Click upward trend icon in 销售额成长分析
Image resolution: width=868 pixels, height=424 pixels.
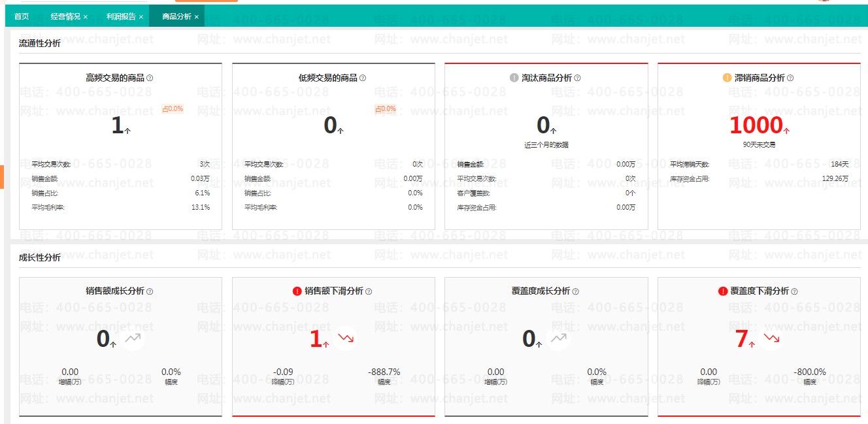click(133, 338)
